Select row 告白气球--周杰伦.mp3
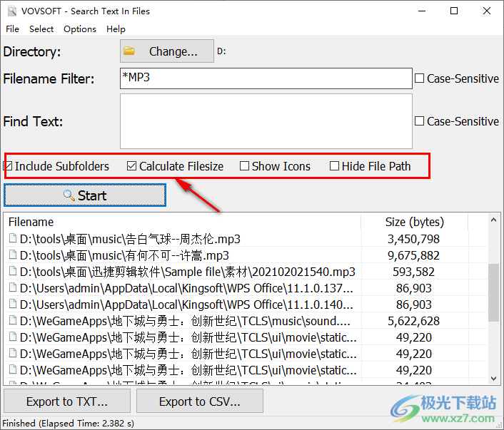The width and height of the screenshot is (504, 430). [246, 239]
